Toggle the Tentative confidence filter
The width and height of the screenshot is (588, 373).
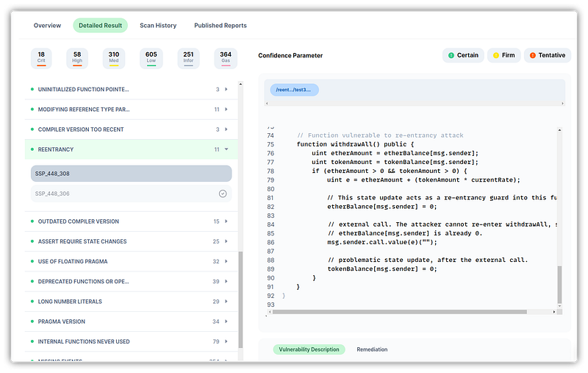[x=547, y=55]
